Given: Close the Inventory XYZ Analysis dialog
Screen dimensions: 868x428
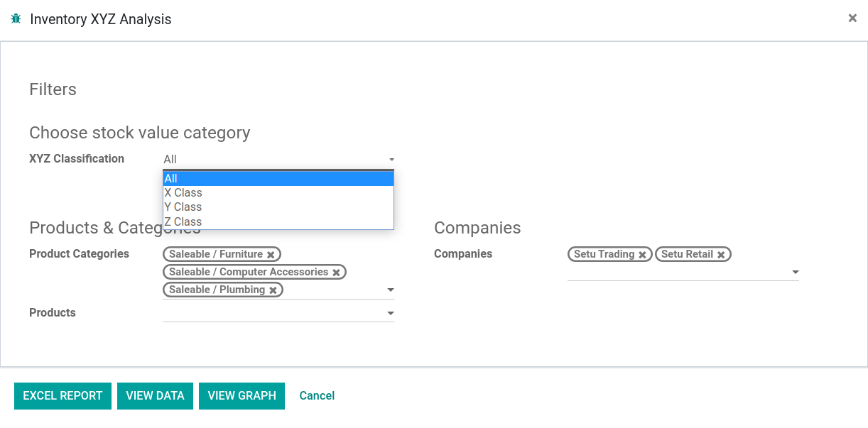Looking at the screenshot, I should click(x=852, y=18).
